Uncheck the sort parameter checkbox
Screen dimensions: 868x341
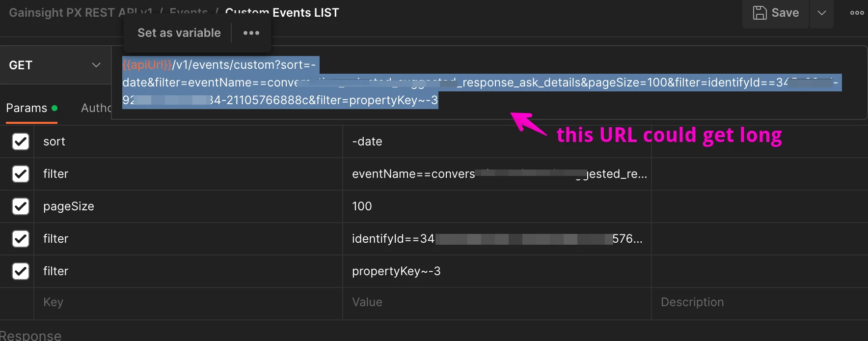coord(21,142)
